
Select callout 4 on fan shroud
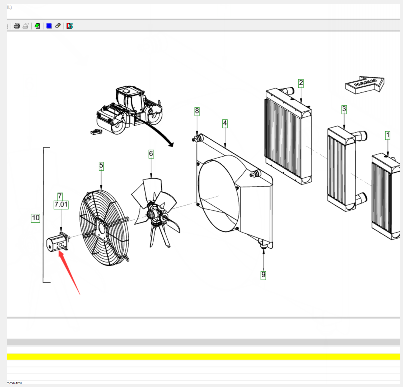(x=225, y=123)
